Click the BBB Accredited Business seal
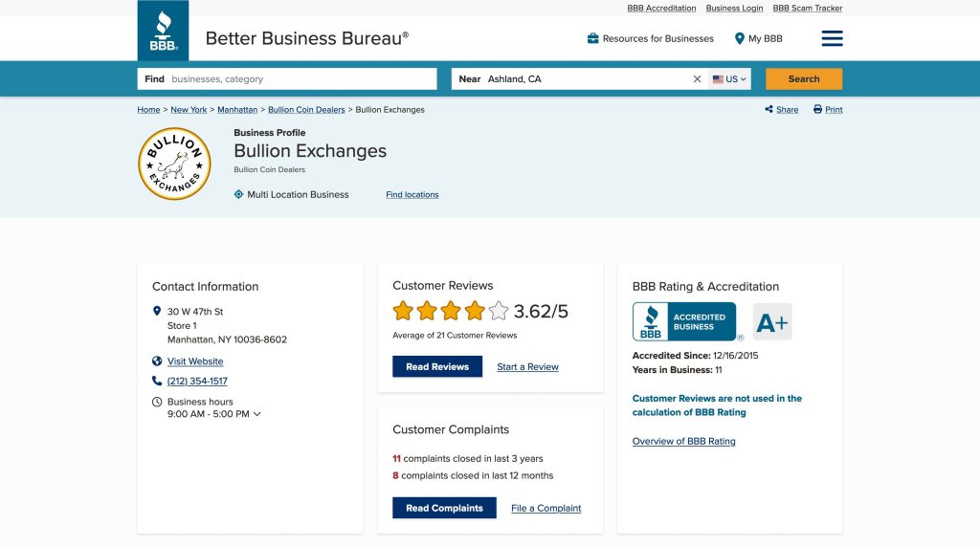The height and width of the screenshot is (547, 980). [684, 322]
